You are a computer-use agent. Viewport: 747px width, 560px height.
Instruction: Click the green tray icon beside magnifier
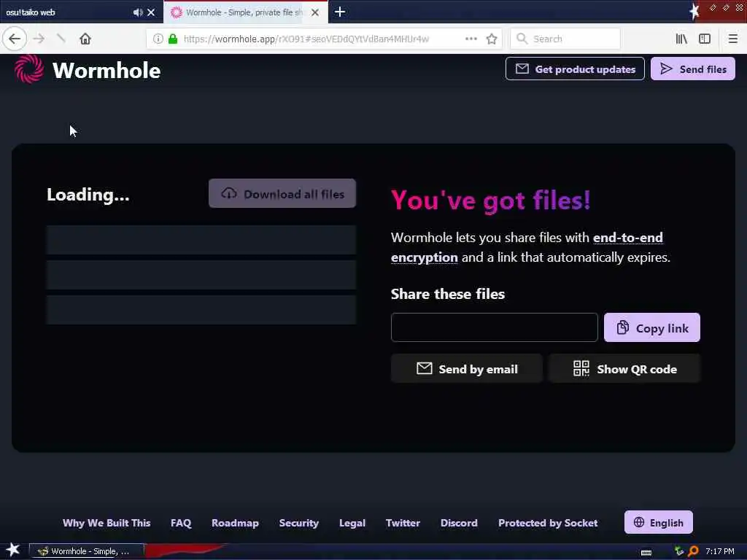click(679, 551)
